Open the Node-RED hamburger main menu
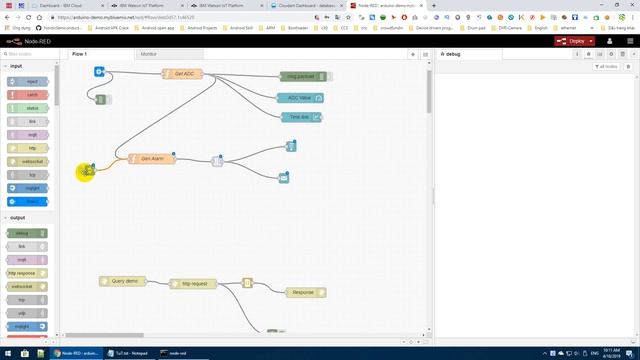 pos(630,41)
